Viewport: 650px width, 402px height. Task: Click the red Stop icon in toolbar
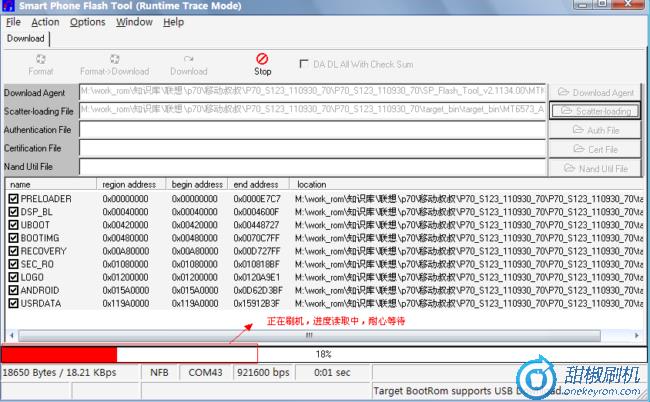tap(262, 60)
